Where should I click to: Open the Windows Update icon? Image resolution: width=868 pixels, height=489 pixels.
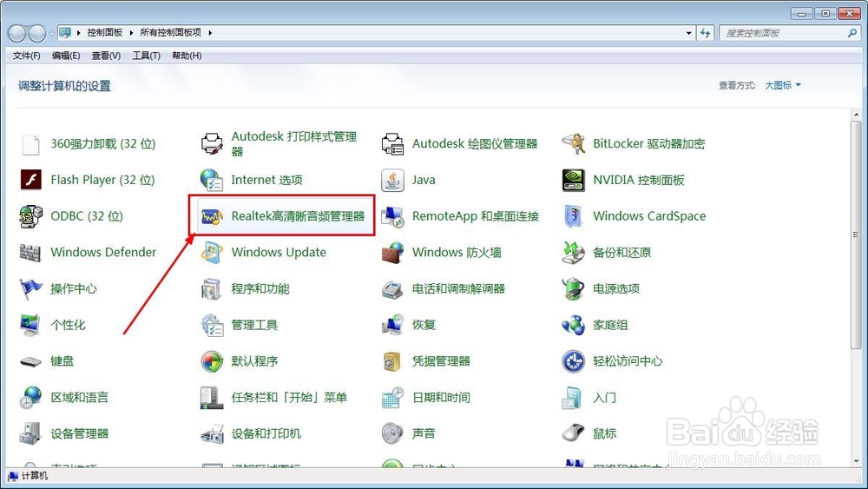click(x=212, y=253)
